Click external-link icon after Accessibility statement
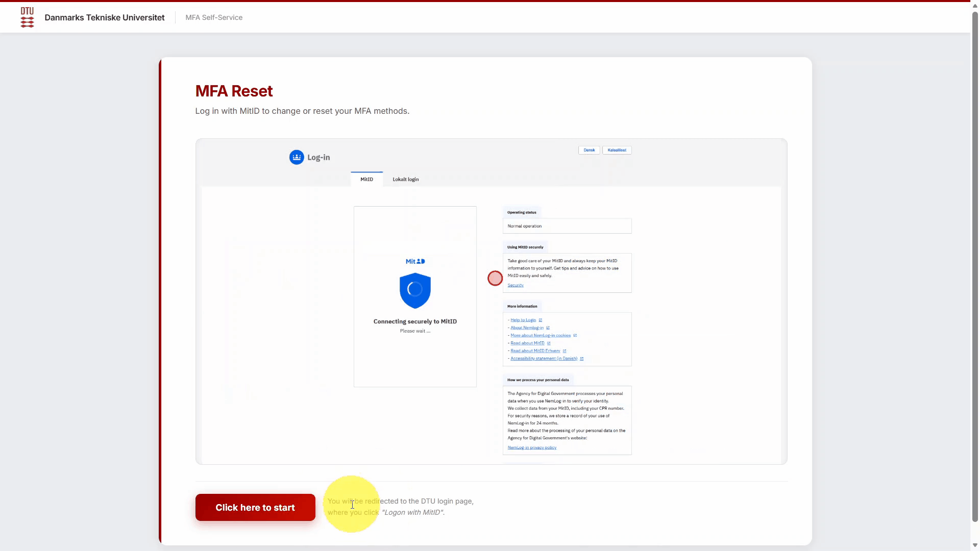The width and height of the screenshot is (980, 551). click(x=582, y=359)
